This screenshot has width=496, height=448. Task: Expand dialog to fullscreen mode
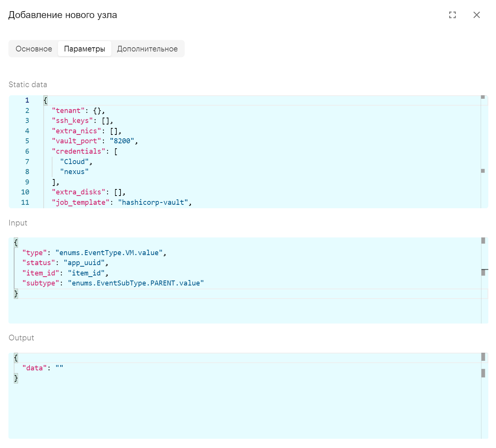pyautogui.click(x=453, y=15)
